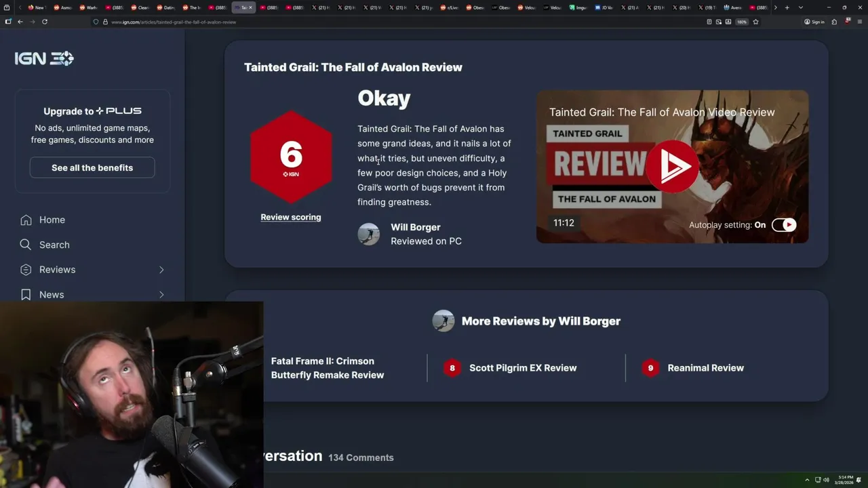Click the See all the benefits button

[92, 167]
